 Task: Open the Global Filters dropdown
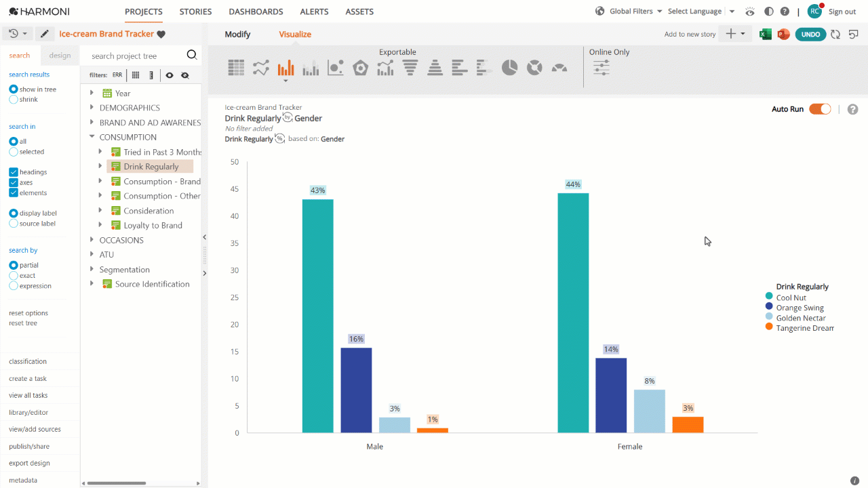click(x=629, y=12)
